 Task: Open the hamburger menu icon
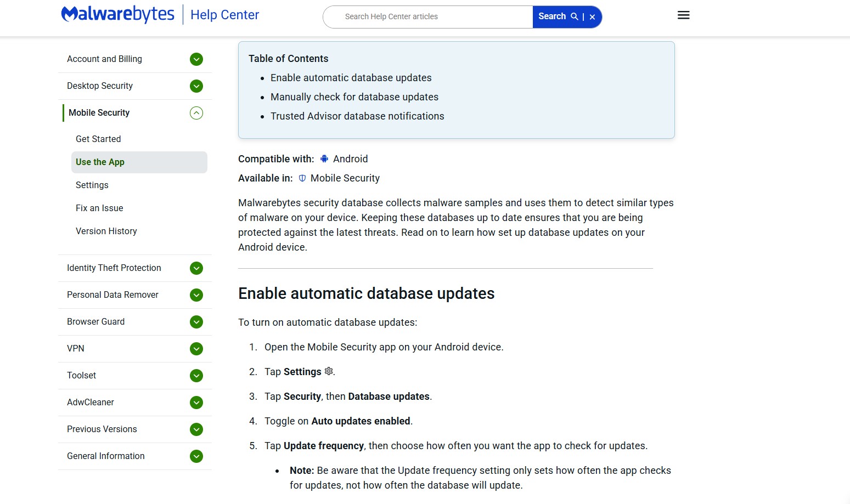pyautogui.click(x=683, y=15)
